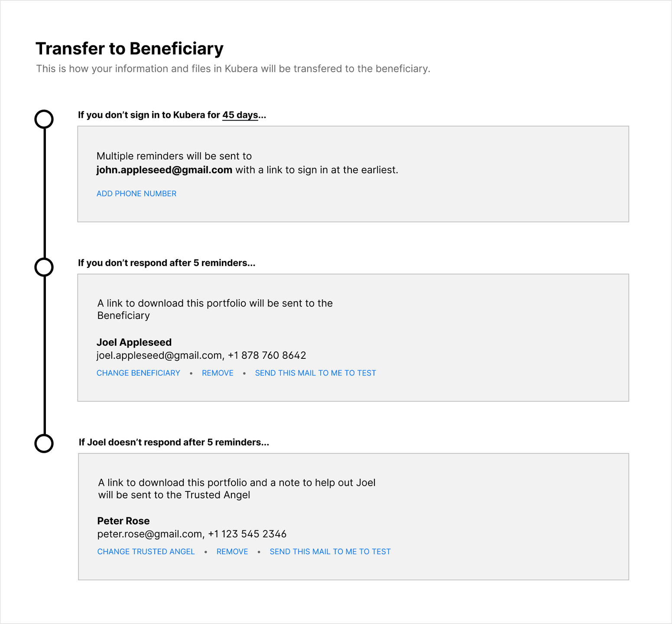The width and height of the screenshot is (672, 624).
Task: Click the timeline circle beside "If Joel doesn't respond"
Action: [x=44, y=443]
